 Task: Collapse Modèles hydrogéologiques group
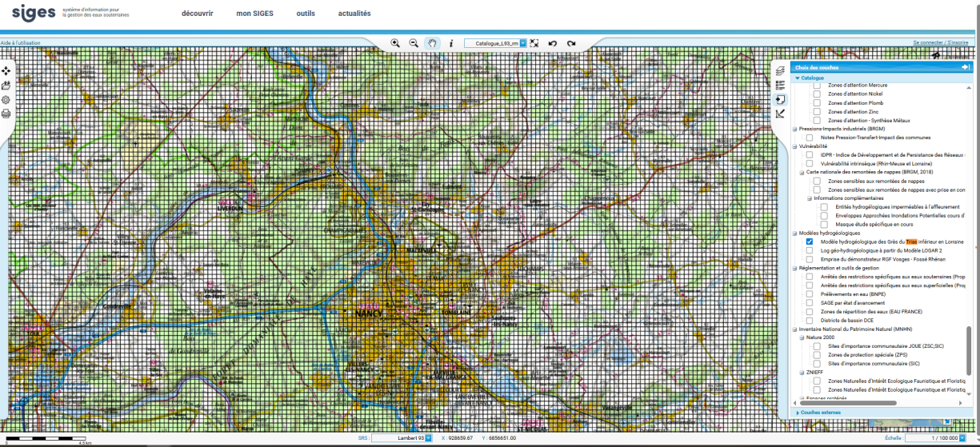point(795,233)
